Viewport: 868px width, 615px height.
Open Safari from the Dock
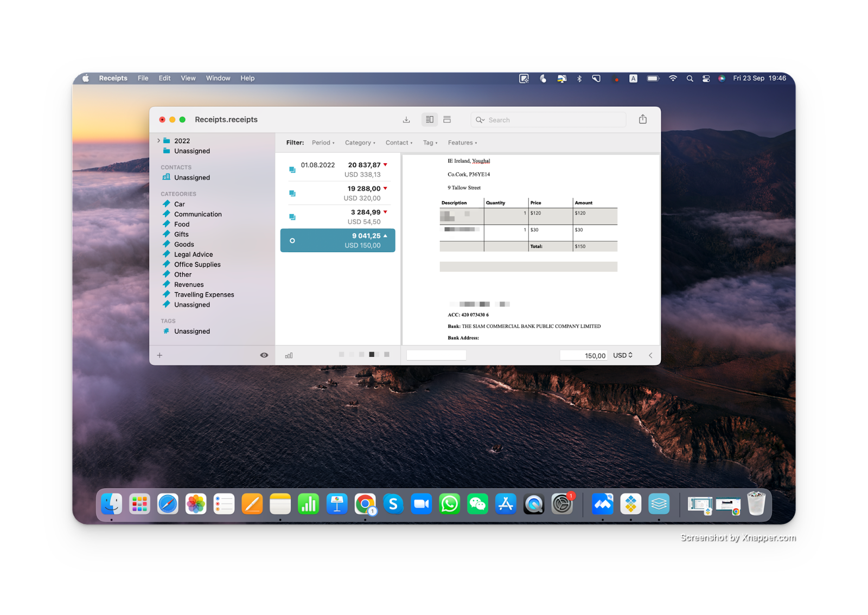tap(168, 504)
